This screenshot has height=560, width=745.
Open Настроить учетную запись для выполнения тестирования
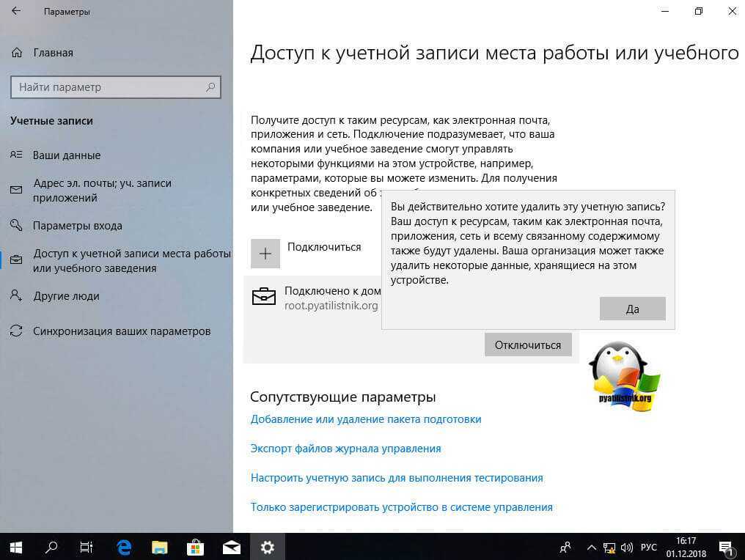397,477
